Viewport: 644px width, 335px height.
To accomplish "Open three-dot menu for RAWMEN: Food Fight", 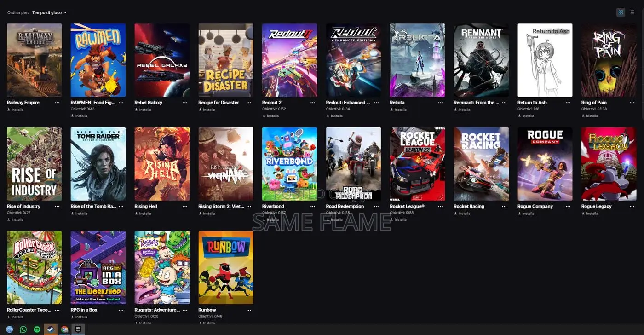I will [121, 103].
